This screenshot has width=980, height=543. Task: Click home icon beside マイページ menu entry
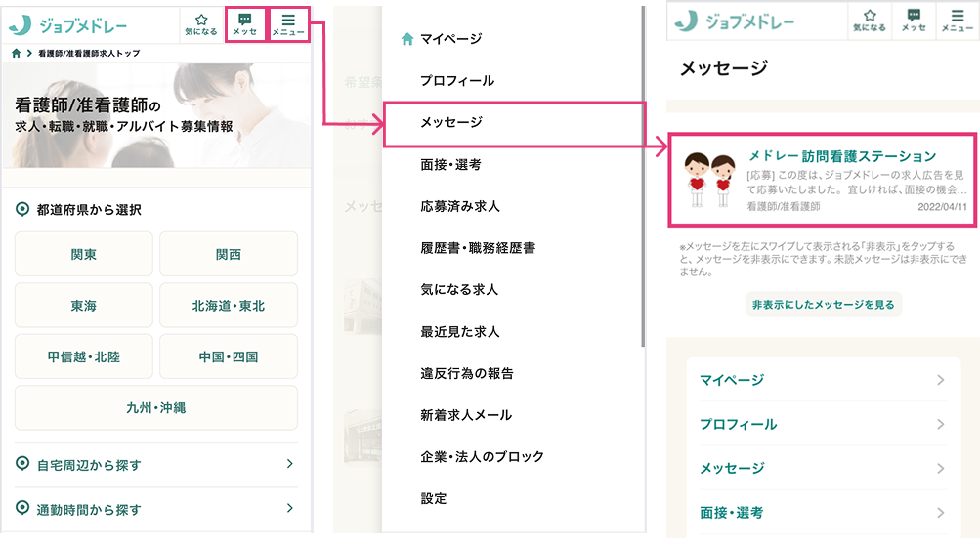406,39
